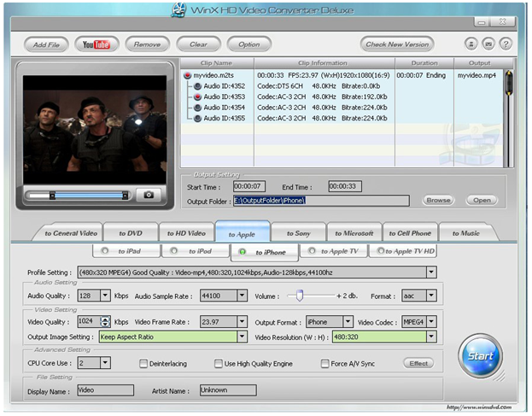Click the Artist Name field
Image resolution: width=532 pixels, height=416 pixels.
pyautogui.click(x=228, y=390)
